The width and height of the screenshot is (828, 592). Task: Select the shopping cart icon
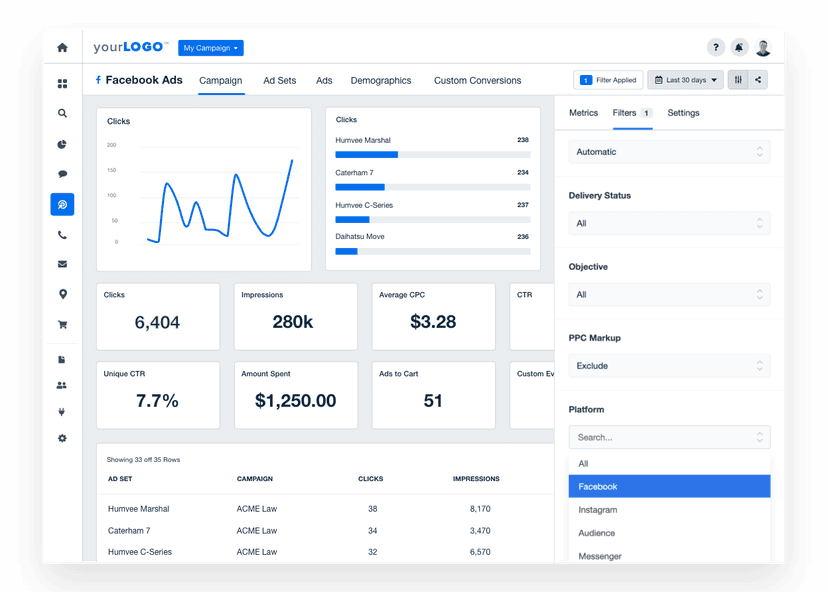[x=62, y=324]
